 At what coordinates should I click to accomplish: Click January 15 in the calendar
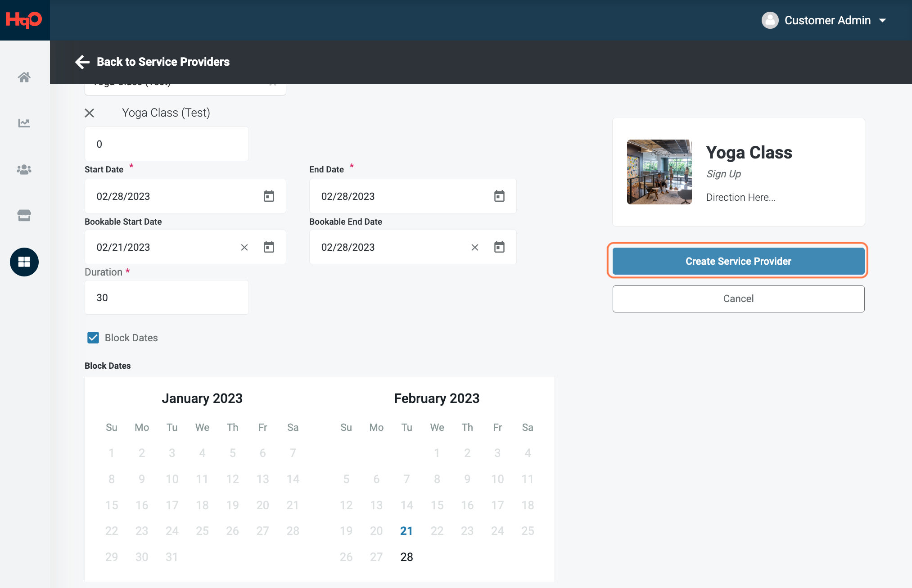click(x=112, y=506)
